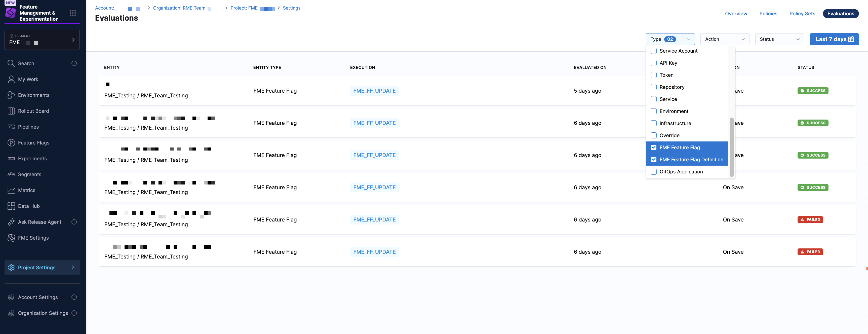The height and width of the screenshot is (334, 868).
Task: Click the Feature Flags sidebar icon
Action: pos(11,142)
